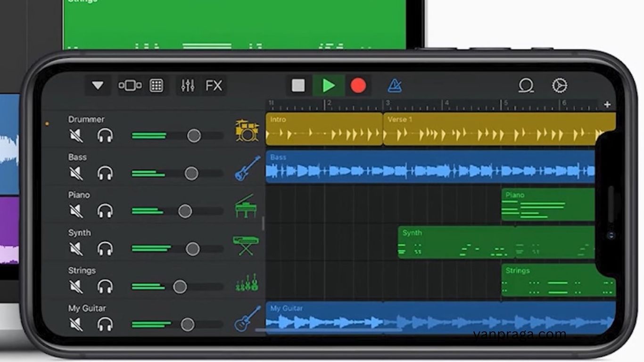Select the green Strings MIDI region
The image size is (644, 362).
coord(558,280)
